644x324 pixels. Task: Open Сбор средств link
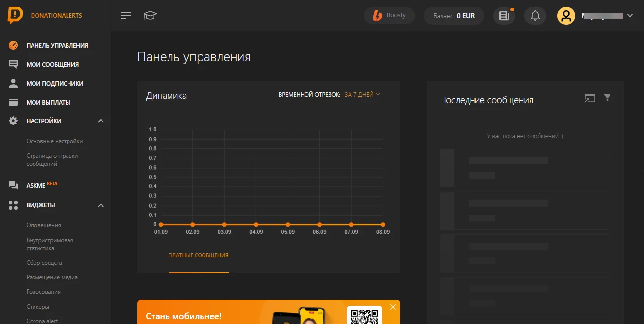44,263
